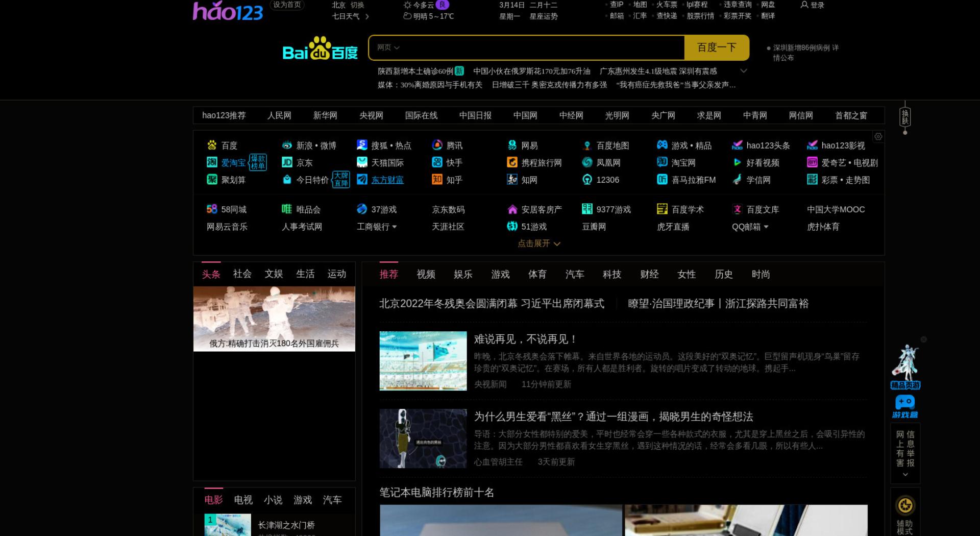Open 百度地图 pin icon
Viewport: 980px width, 536px height.
(x=587, y=145)
